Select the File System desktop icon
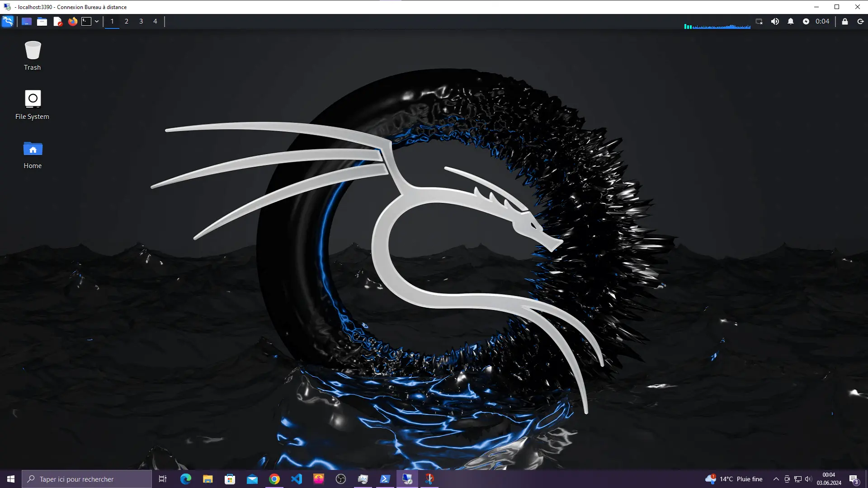868x488 pixels. tap(33, 105)
